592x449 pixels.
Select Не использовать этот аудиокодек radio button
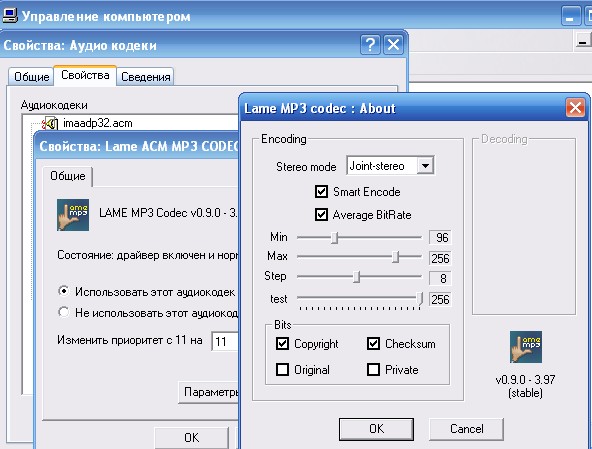pyautogui.click(x=64, y=312)
